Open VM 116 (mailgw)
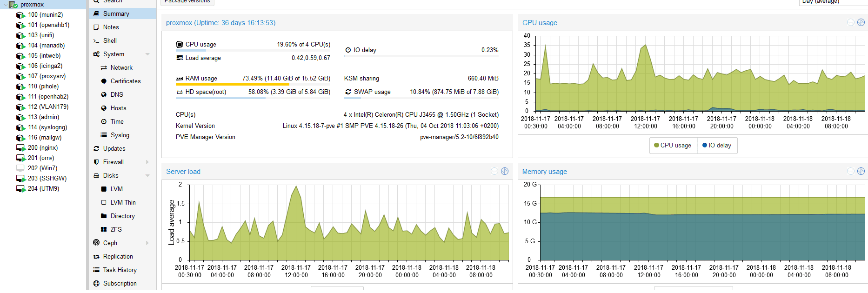 coord(45,138)
